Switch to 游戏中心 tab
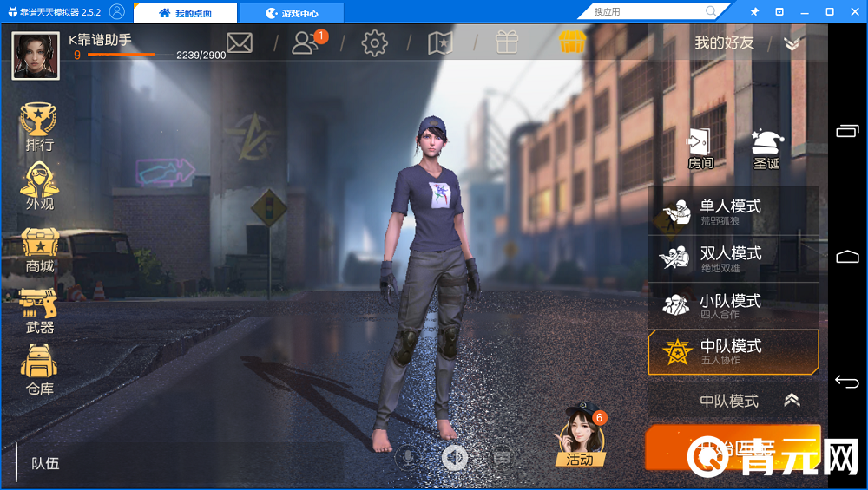Image resolution: width=868 pixels, height=490 pixels. pyautogui.click(x=292, y=13)
